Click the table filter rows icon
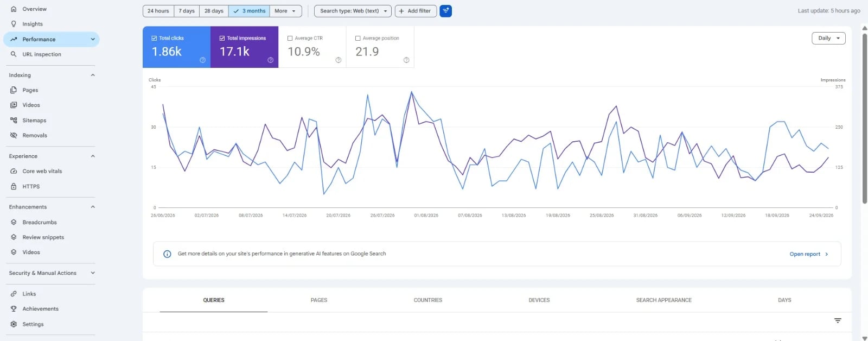 (x=838, y=321)
